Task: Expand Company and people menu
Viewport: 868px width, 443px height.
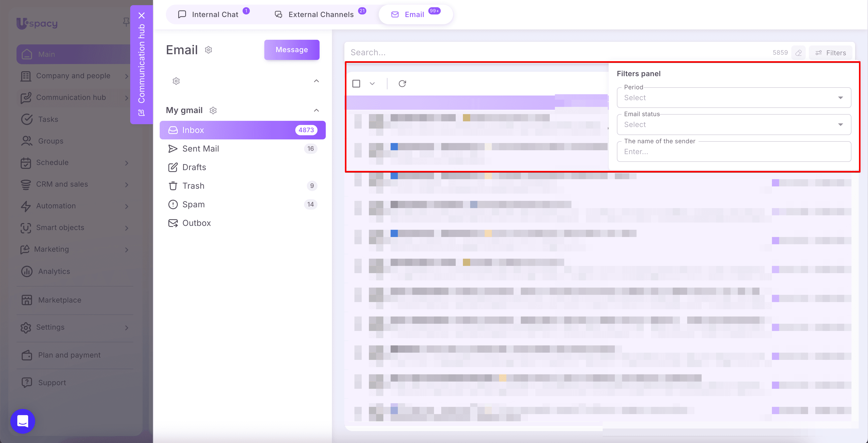Action: pos(127,76)
